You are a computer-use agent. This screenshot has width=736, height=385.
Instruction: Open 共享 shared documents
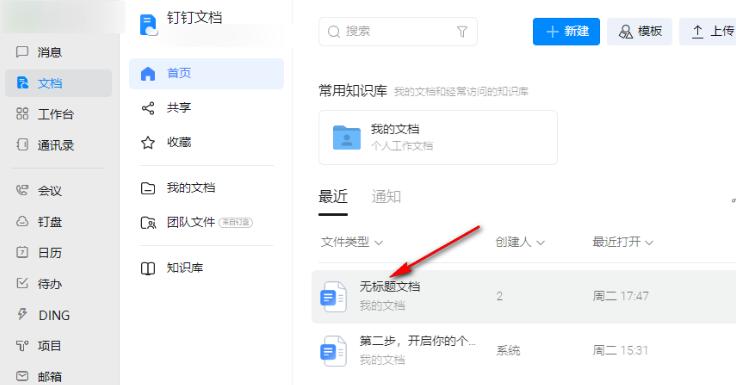pos(166,108)
